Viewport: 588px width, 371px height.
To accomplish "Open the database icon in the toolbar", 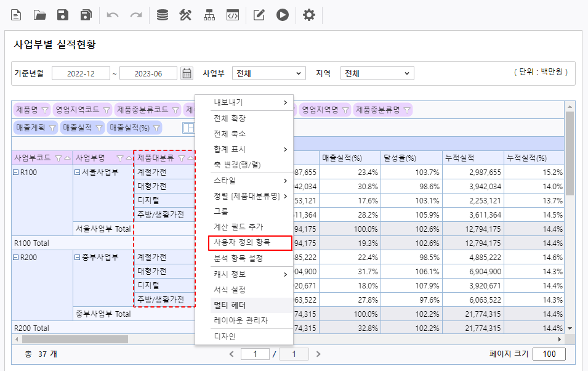I will click(x=162, y=15).
